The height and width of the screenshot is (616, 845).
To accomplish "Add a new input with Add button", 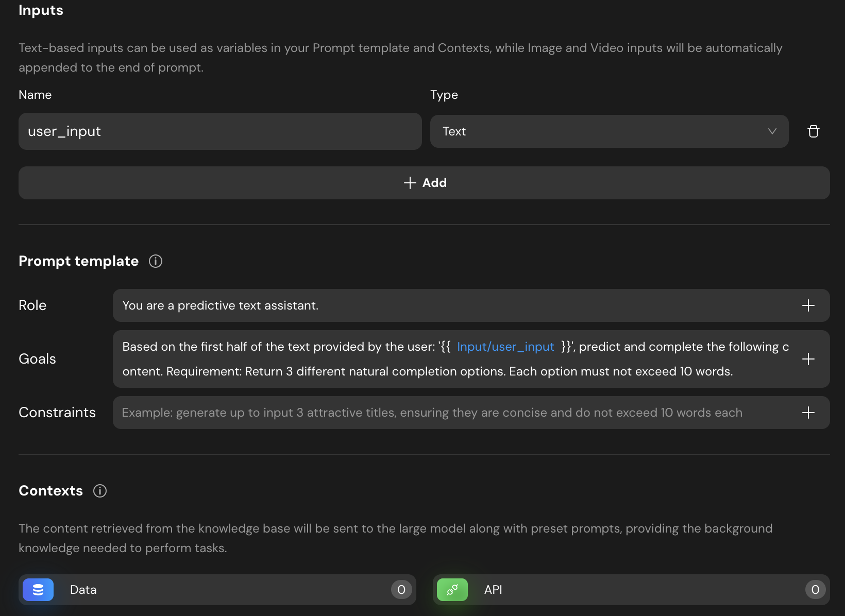I will click(424, 183).
